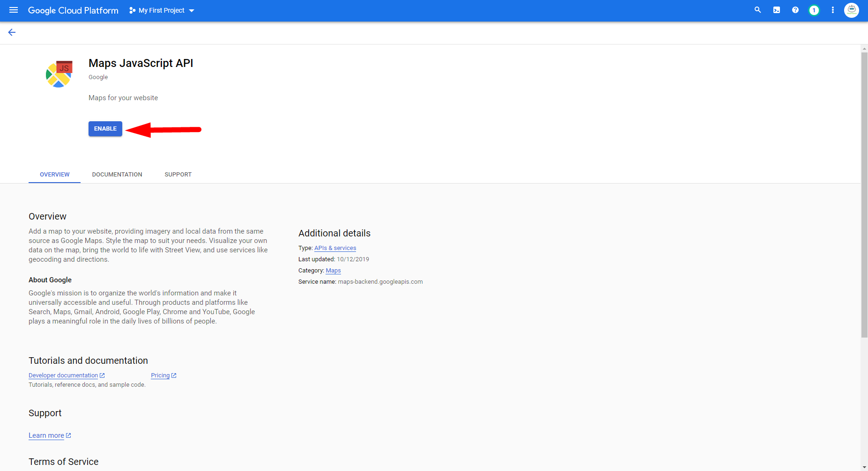
Task: Click the Maps JavaScript API logo
Action: (x=59, y=74)
